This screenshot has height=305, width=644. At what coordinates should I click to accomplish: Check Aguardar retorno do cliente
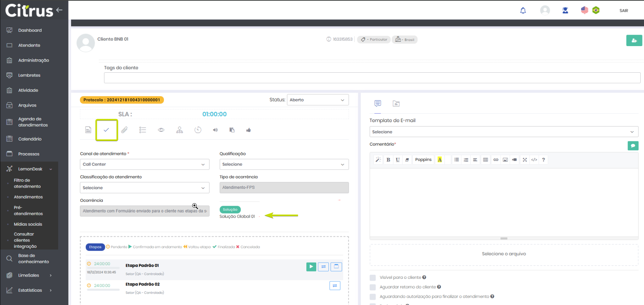pyautogui.click(x=373, y=287)
